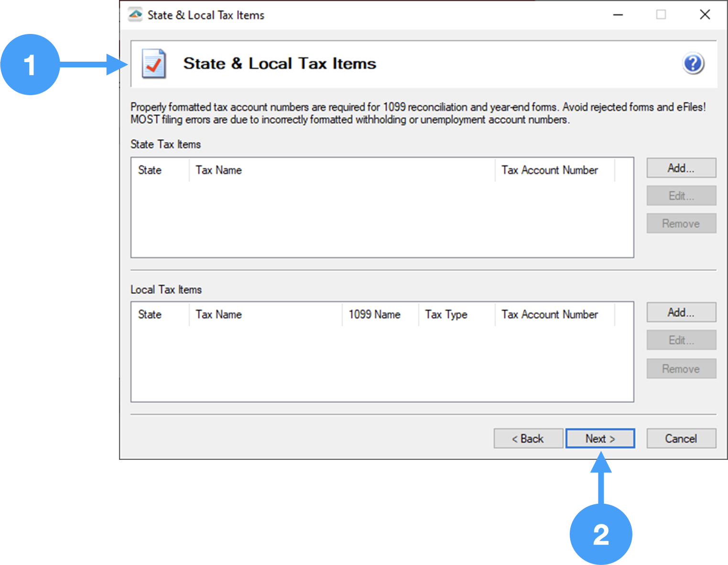
Task: Cancel the tax items wizard
Action: pyautogui.click(x=681, y=438)
